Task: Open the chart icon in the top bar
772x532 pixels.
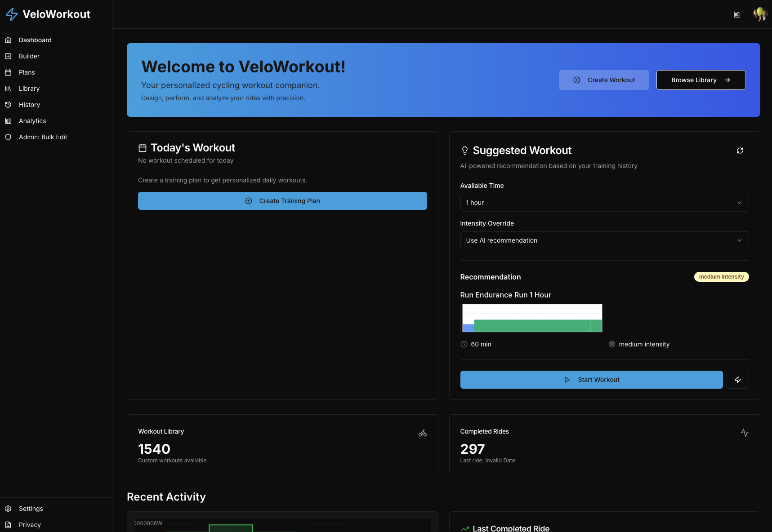Action: coord(736,14)
